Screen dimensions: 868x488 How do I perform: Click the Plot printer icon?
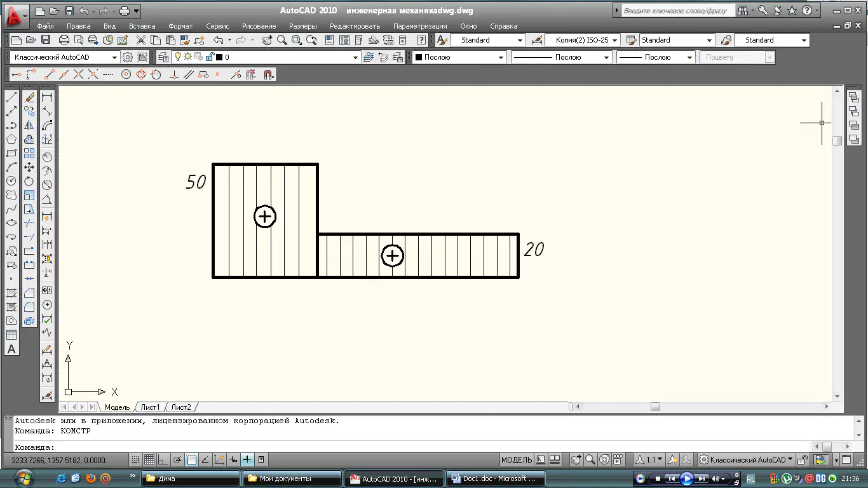pyautogui.click(x=64, y=40)
